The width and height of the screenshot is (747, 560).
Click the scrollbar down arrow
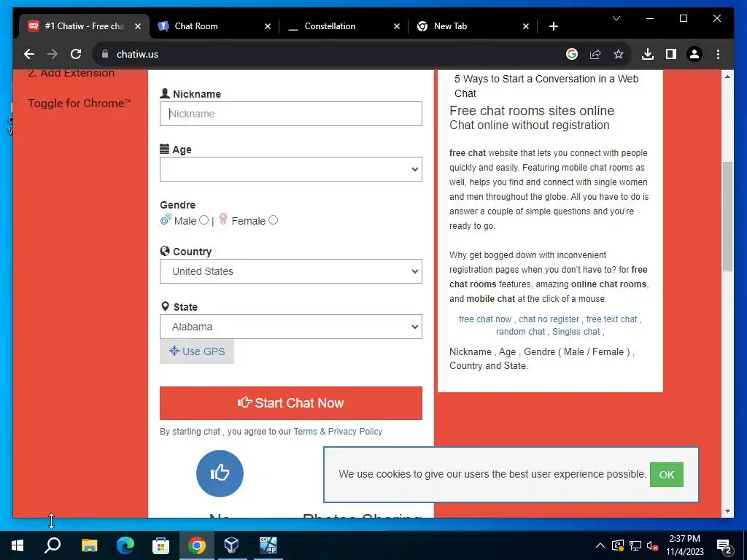[727, 511]
